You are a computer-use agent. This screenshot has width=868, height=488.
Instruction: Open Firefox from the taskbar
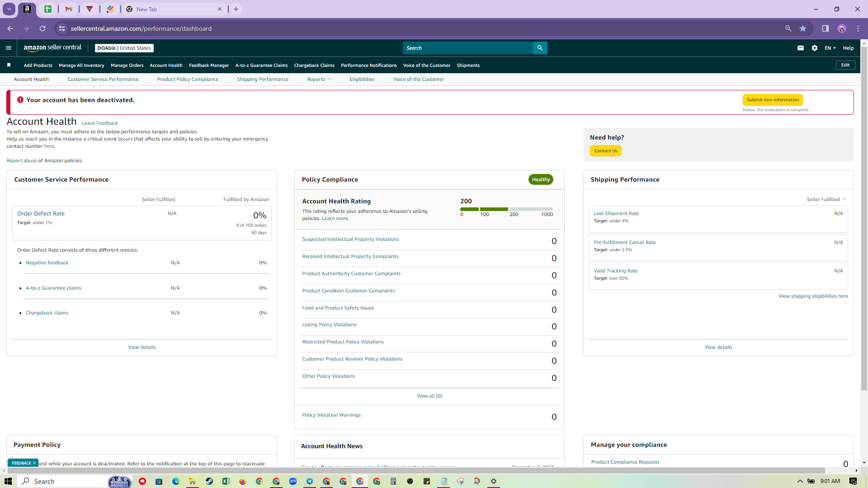(242, 481)
